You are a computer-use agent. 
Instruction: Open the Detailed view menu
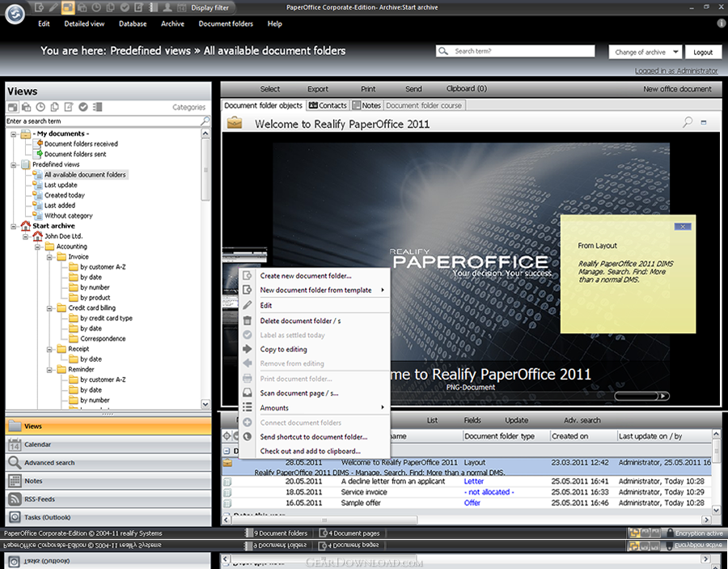[x=84, y=23]
